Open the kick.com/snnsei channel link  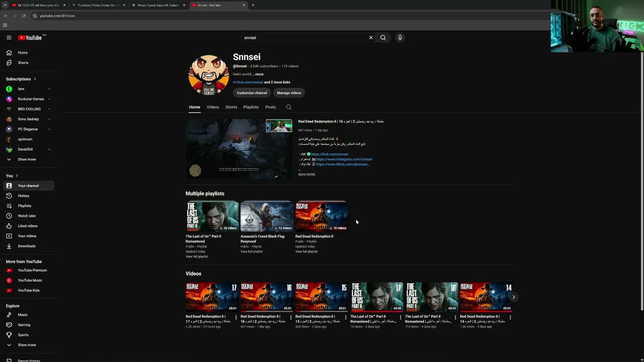pos(250,82)
